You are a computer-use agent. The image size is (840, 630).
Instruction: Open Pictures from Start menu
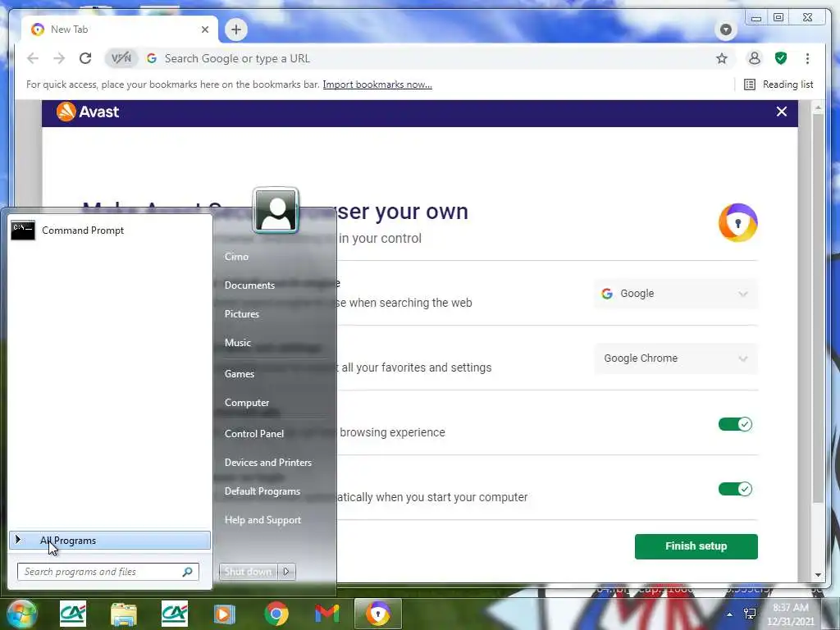click(242, 314)
